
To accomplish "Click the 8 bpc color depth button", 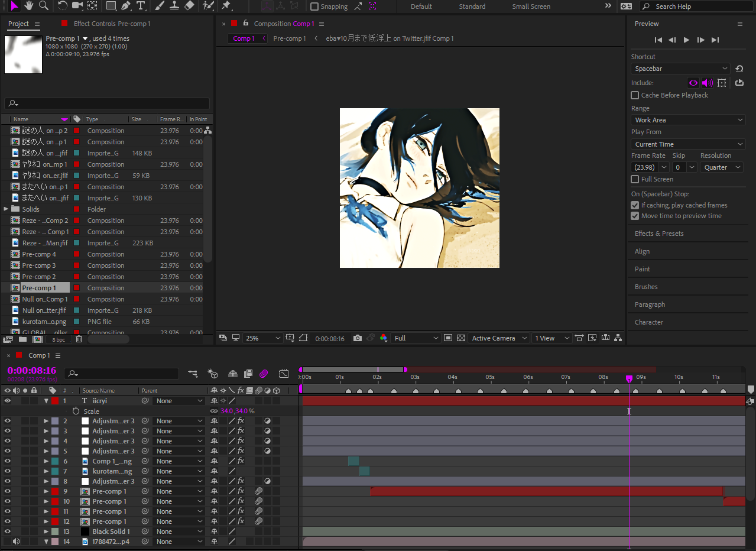I will pos(59,340).
